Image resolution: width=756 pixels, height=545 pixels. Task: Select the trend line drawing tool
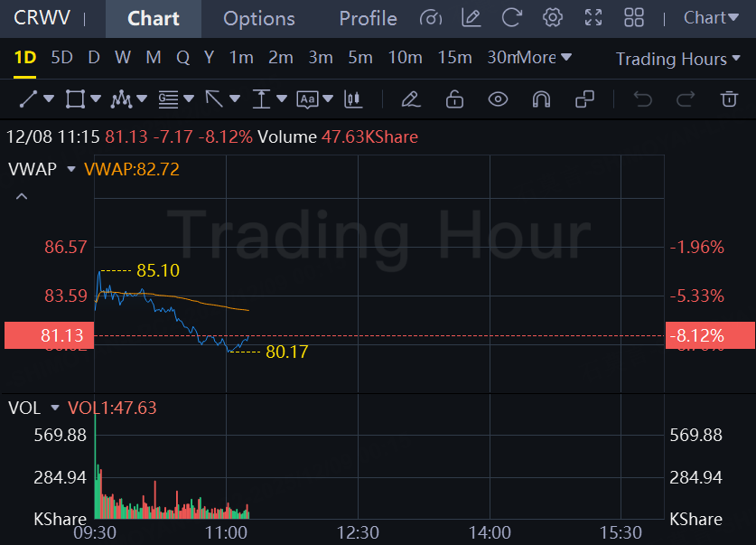pyautogui.click(x=27, y=99)
